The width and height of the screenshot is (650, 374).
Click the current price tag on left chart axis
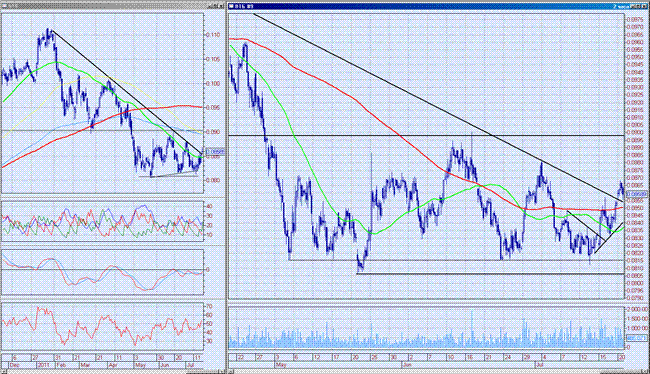coord(215,152)
